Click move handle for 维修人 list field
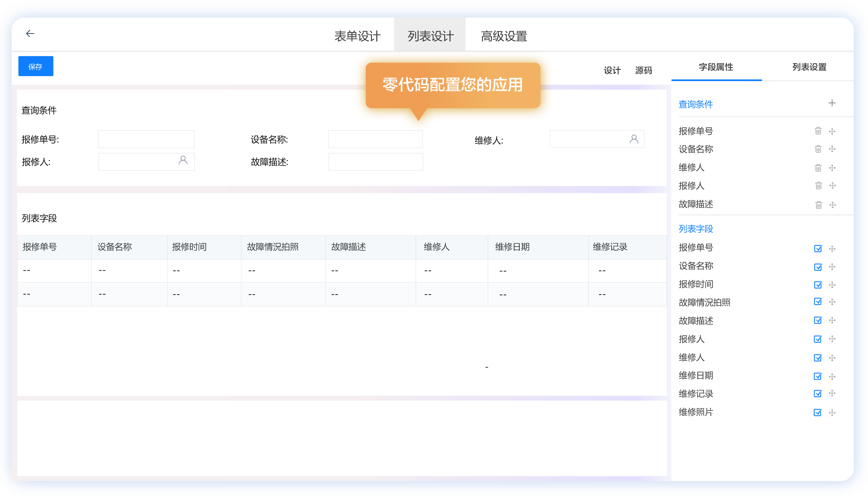868x496 pixels. coord(832,358)
